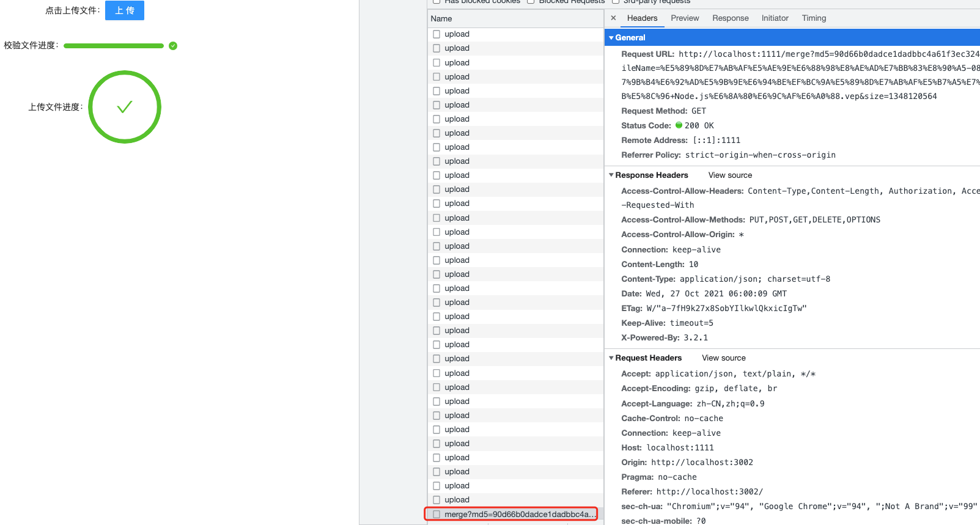Click the Accept-Encoding gzip, deflate, br line
The image size is (980, 525).
click(699, 388)
